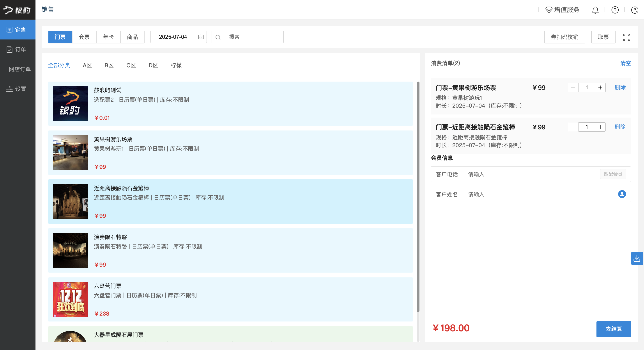Image resolution: width=644 pixels, height=350 pixels.
Task: Decrease quantity of 近距离接触陨石金箍棒
Action: click(x=573, y=127)
